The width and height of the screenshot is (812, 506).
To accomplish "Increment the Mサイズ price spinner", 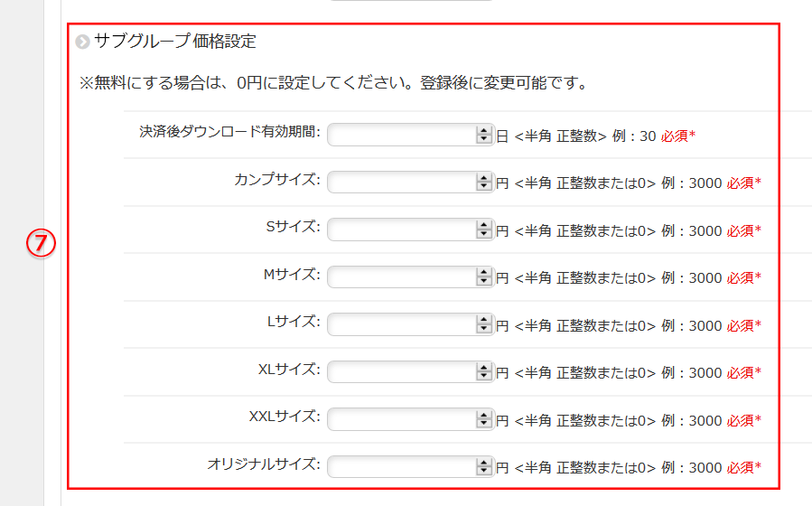I will tap(482, 273).
